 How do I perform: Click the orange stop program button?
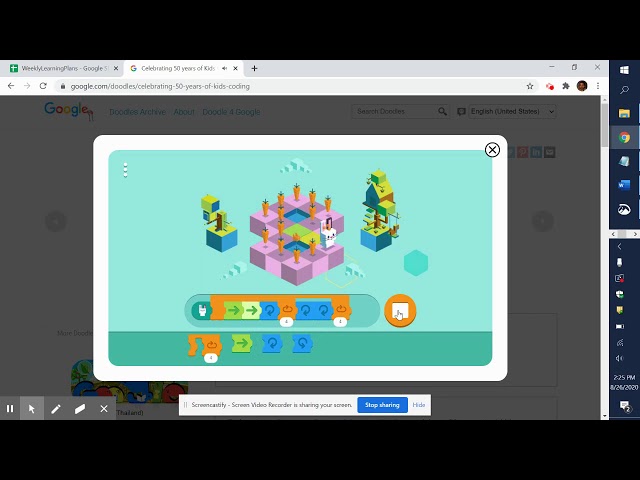400,311
